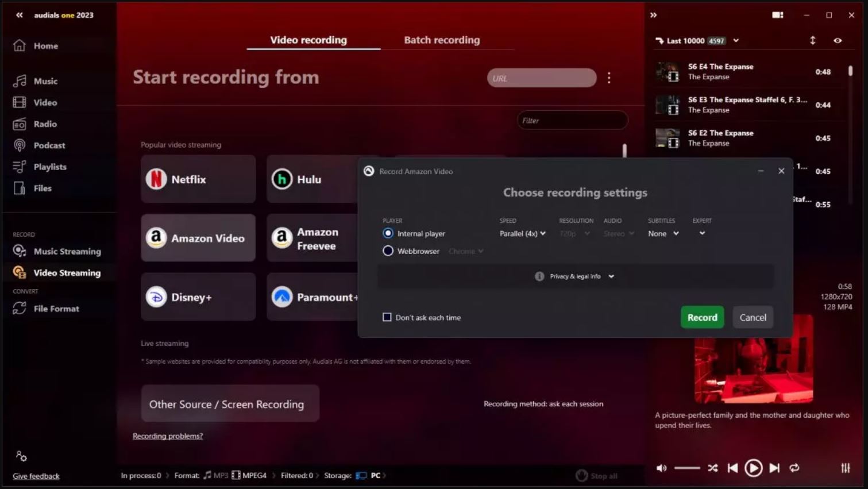This screenshot has width=868, height=489.
Task: Switch to the Batch recording tab
Action: pos(441,40)
